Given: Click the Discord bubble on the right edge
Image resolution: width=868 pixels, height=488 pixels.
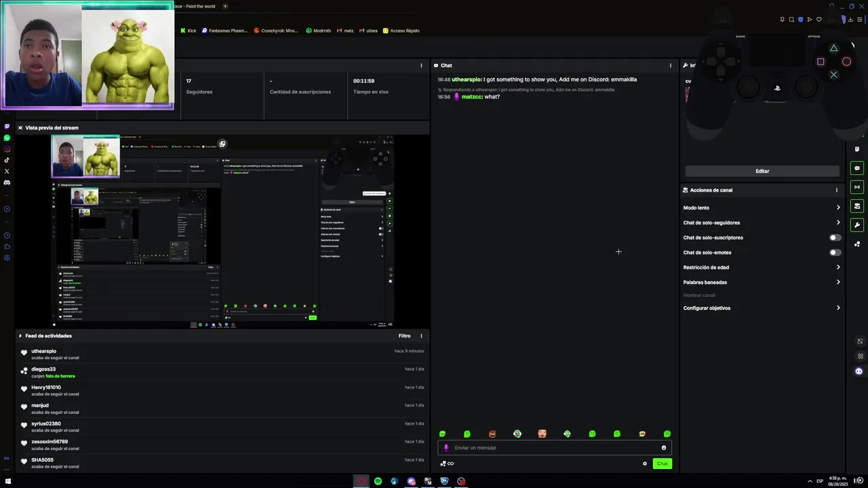Looking at the screenshot, I should 859,371.
